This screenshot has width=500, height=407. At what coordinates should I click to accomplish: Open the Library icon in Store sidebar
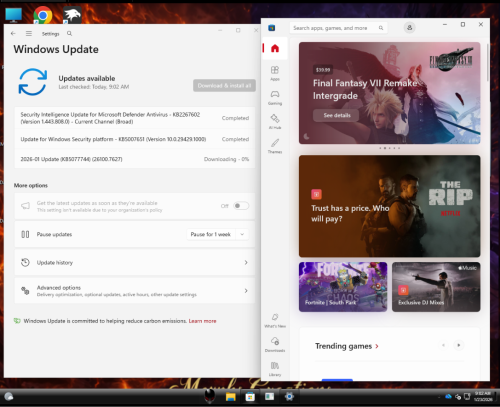point(275,369)
